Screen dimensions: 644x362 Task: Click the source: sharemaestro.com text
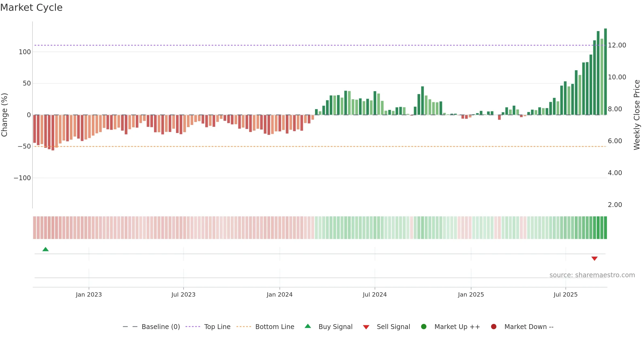592,275
